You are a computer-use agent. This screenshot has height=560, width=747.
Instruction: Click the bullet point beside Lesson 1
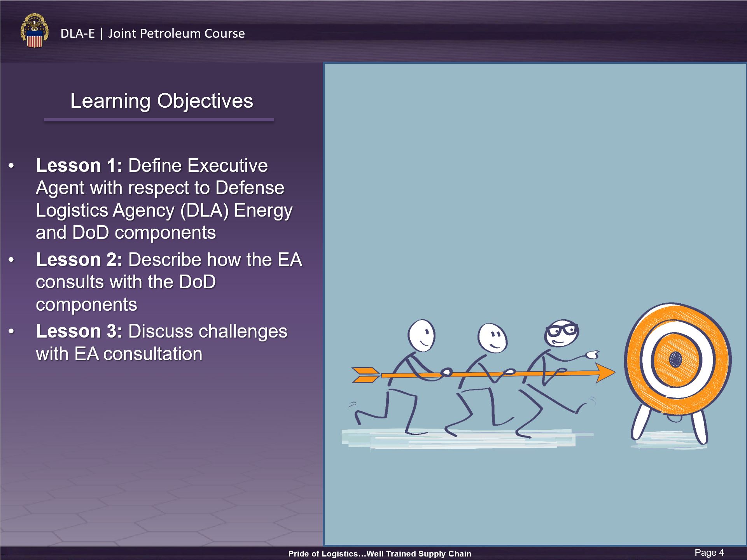point(11,166)
